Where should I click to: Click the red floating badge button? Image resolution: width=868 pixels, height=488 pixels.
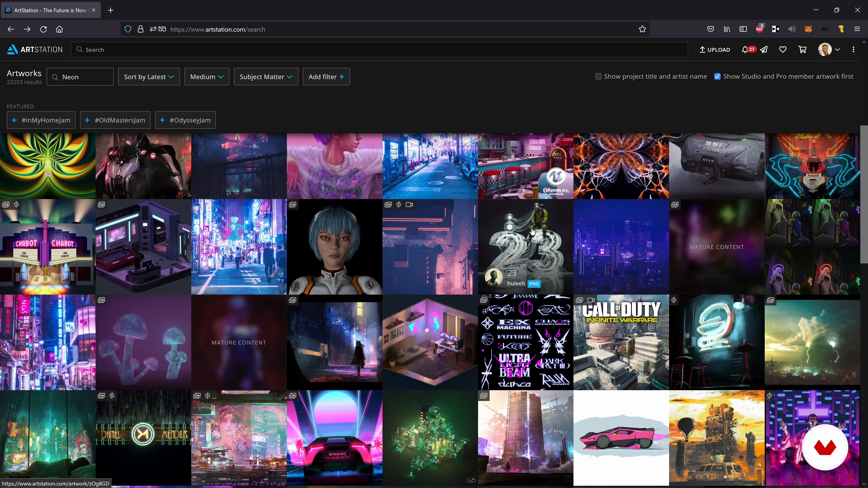[825, 447]
